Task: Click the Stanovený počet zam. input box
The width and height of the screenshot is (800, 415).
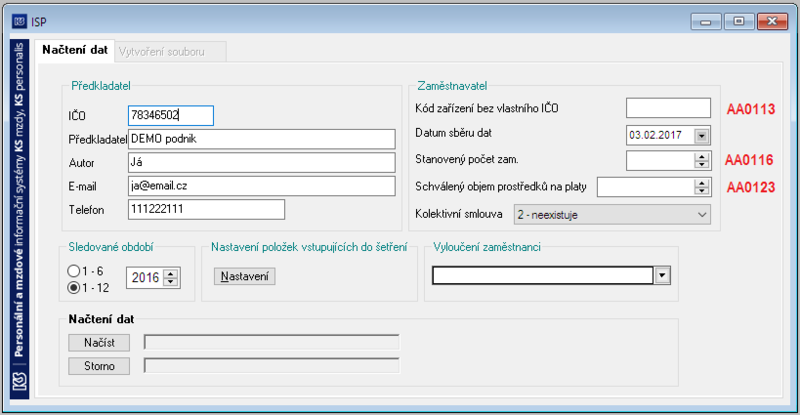Action: coord(660,160)
